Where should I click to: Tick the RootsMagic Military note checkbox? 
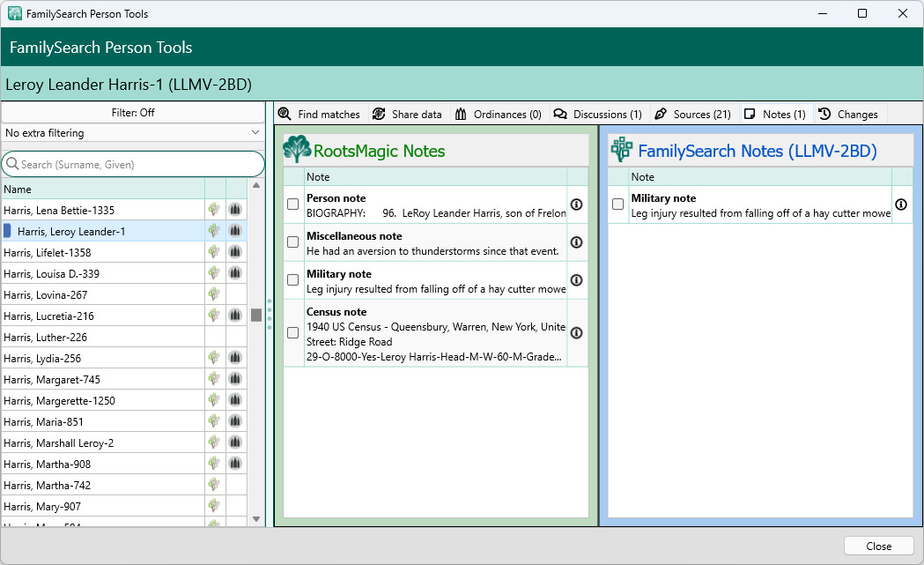pyautogui.click(x=292, y=279)
